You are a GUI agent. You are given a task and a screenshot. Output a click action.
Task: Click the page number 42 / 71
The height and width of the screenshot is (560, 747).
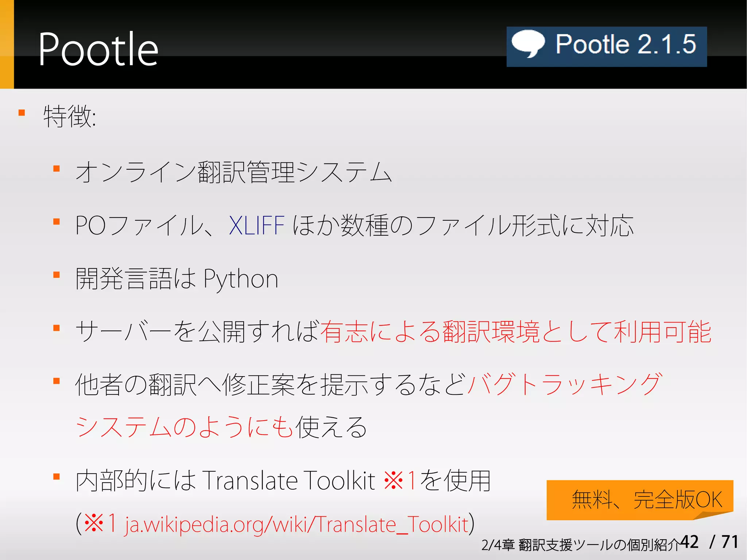tap(709, 541)
